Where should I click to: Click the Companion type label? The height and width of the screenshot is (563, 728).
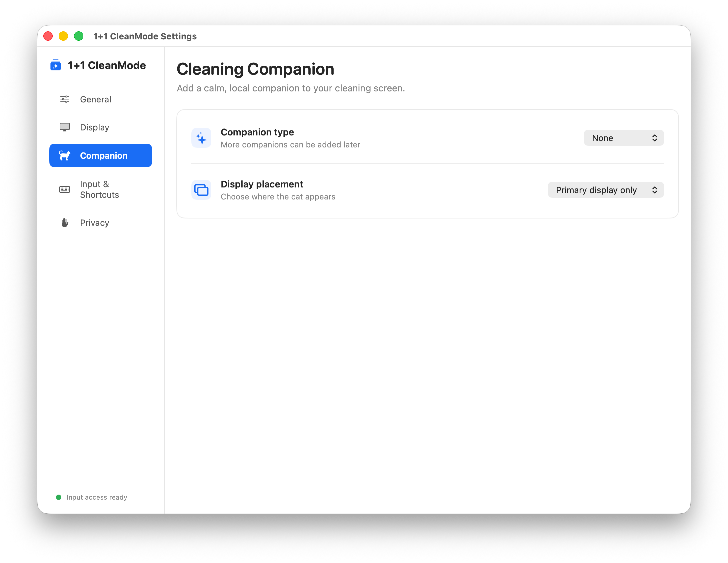tap(257, 132)
